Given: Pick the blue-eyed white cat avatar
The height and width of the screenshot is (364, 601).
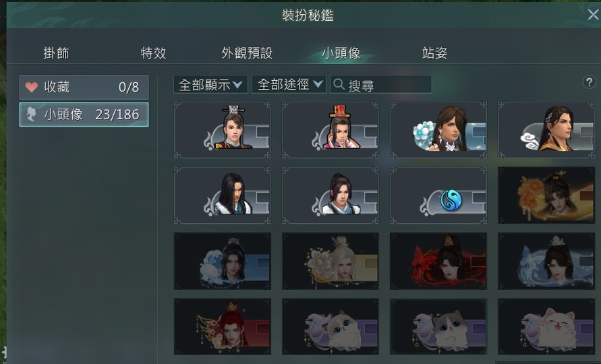Looking at the screenshot, I should tap(331, 326).
